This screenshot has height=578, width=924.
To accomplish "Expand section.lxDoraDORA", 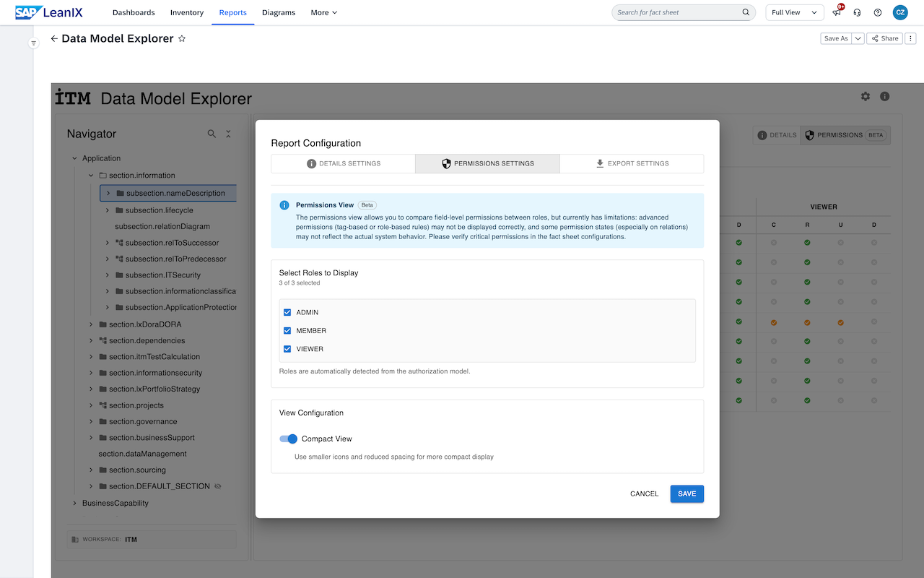I will pyautogui.click(x=91, y=324).
